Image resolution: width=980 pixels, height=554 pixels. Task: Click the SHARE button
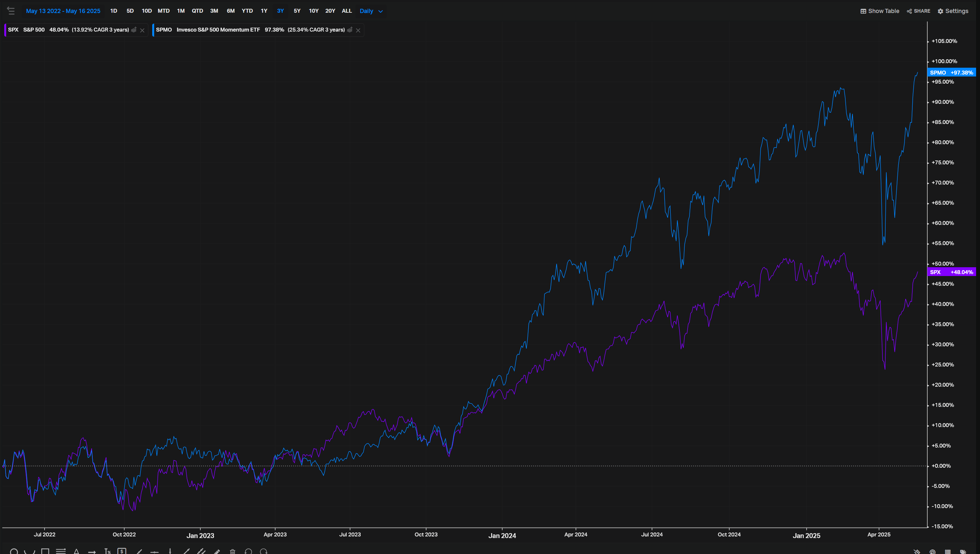click(x=919, y=11)
